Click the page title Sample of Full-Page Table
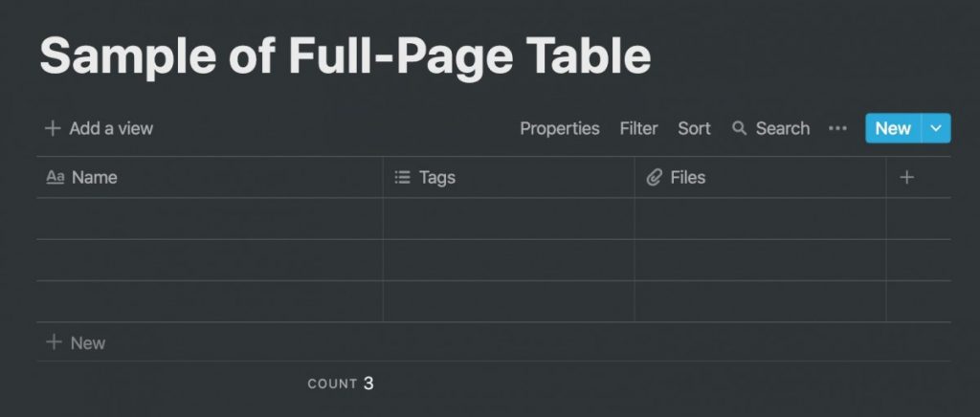The width and height of the screenshot is (980, 417). tap(345, 56)
